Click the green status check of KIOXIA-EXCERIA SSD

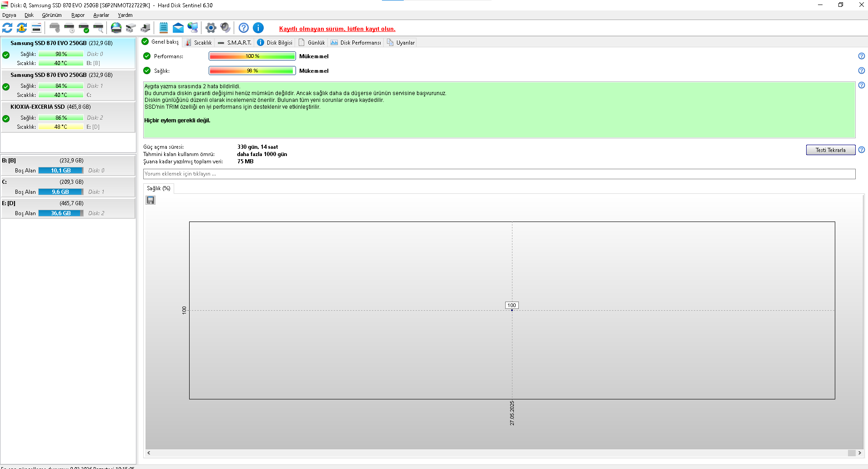6,119
